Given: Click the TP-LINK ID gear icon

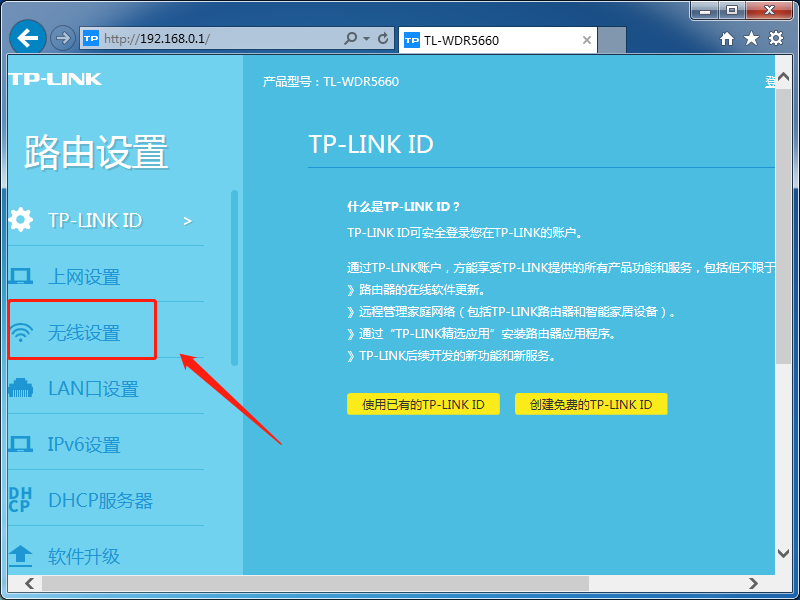Looking at the screenshot, I should (21, 220).
